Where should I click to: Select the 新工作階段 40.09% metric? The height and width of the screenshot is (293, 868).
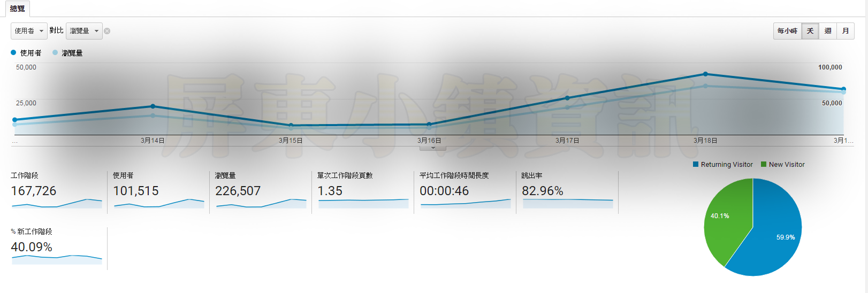pyautogui.click(x=56, y=248)
